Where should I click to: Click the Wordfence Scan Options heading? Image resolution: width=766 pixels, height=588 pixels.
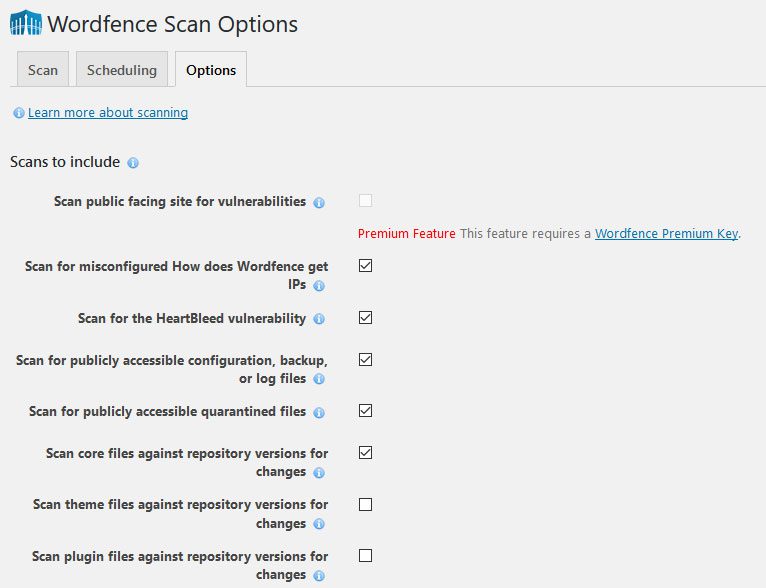point(172,24)
